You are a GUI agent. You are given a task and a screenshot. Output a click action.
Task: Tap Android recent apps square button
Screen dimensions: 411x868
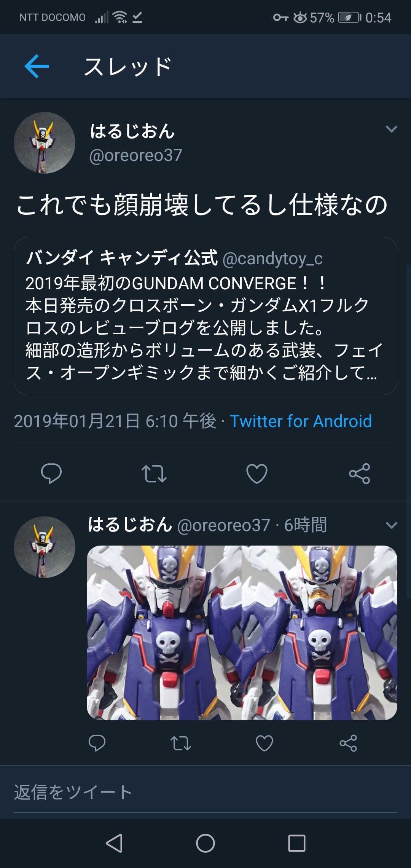tap(297, 843)
